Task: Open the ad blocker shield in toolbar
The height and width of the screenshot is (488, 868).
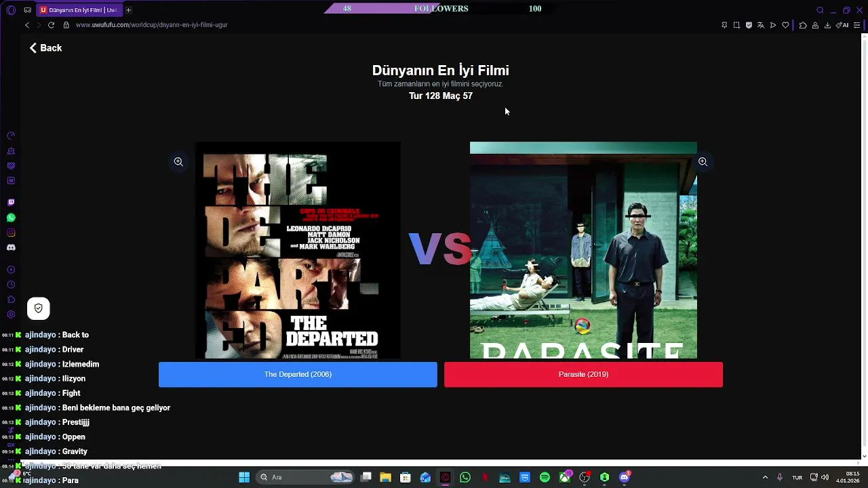Action: [x=749, y=25]
